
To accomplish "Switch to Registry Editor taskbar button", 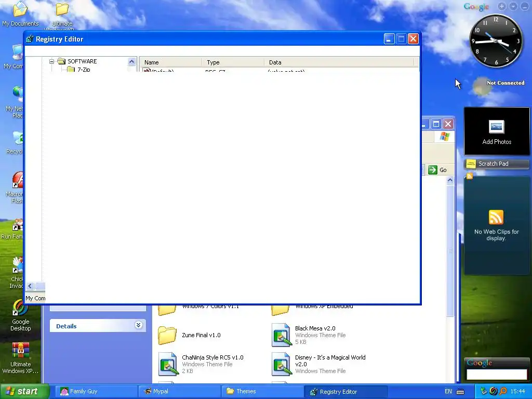I will pos(345,392).
